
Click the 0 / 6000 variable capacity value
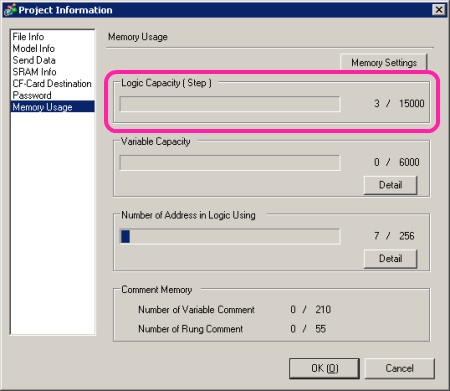click(397, 162)
